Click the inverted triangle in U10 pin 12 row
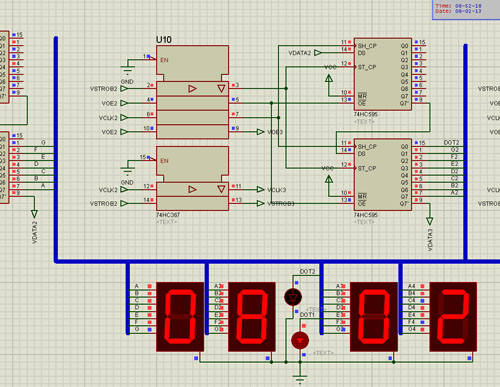The width and height of the screenshot is (500, 387). [221, 189]
